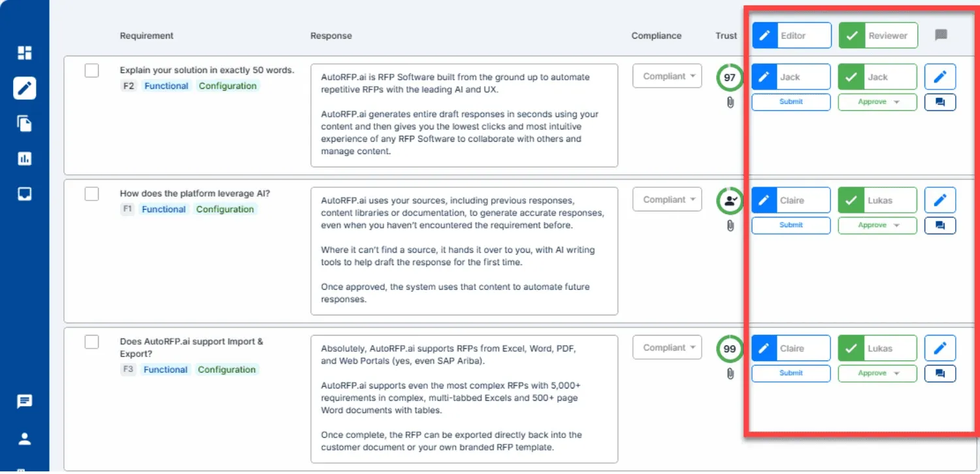Select the pencil edit icon in sidebar
Screen dimensions: 980x474
pyautogui.click(x=24, y=87)
